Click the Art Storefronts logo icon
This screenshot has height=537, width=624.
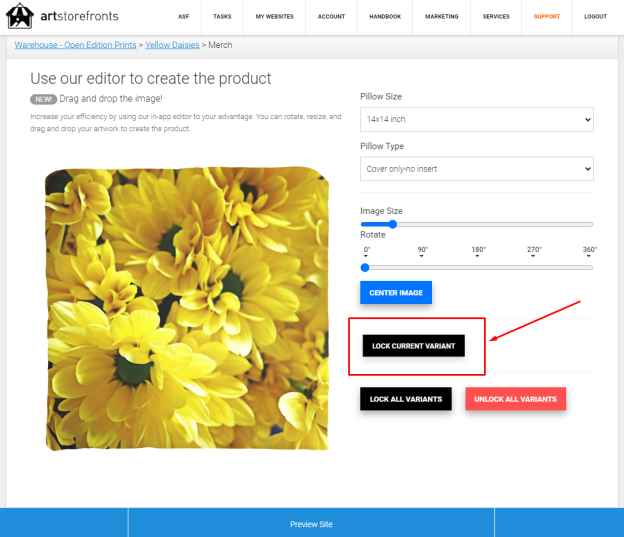coord(20,16)
